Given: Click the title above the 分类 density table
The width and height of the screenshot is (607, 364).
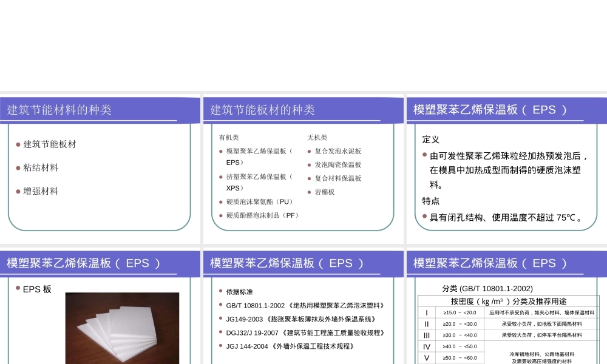Looking at the screenshot, I should click(x=490, y=263).
